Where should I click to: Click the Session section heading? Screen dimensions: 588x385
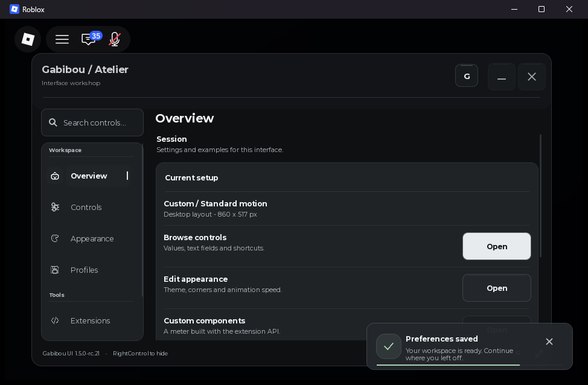point(171,139)
